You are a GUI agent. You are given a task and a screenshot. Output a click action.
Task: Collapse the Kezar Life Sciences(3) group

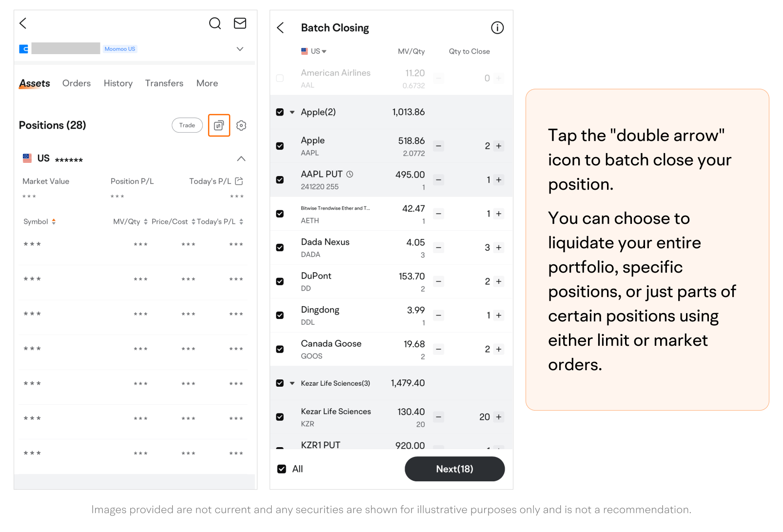point(292,383)
